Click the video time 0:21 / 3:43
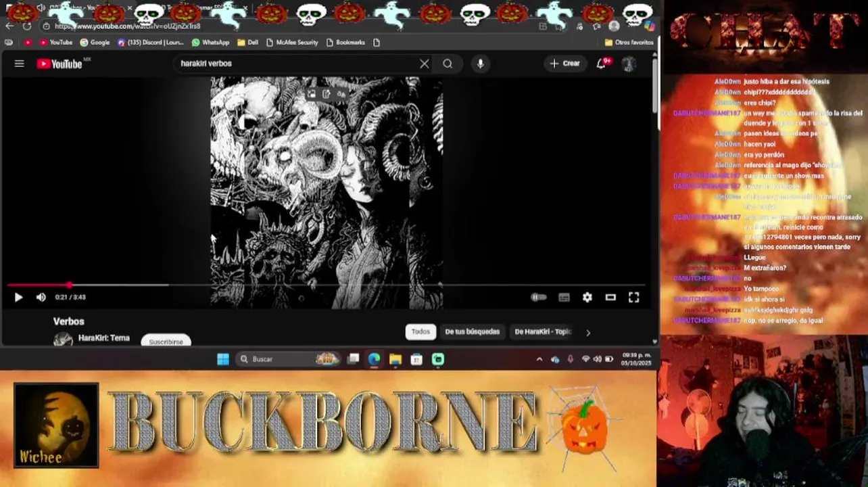Image resolution: width=868 pixels, height=487 pixels. coord(70,297)
